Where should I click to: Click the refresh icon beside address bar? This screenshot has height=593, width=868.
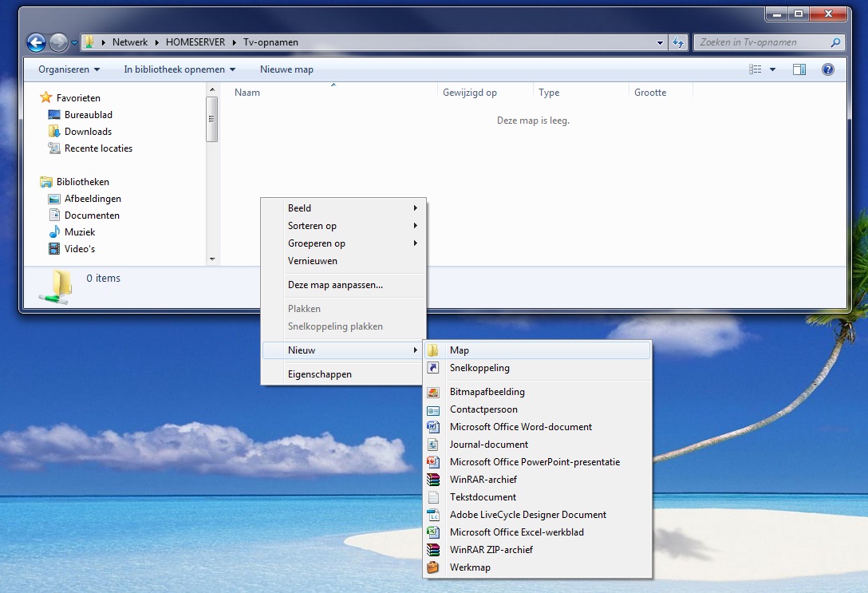tap(678, 42)
